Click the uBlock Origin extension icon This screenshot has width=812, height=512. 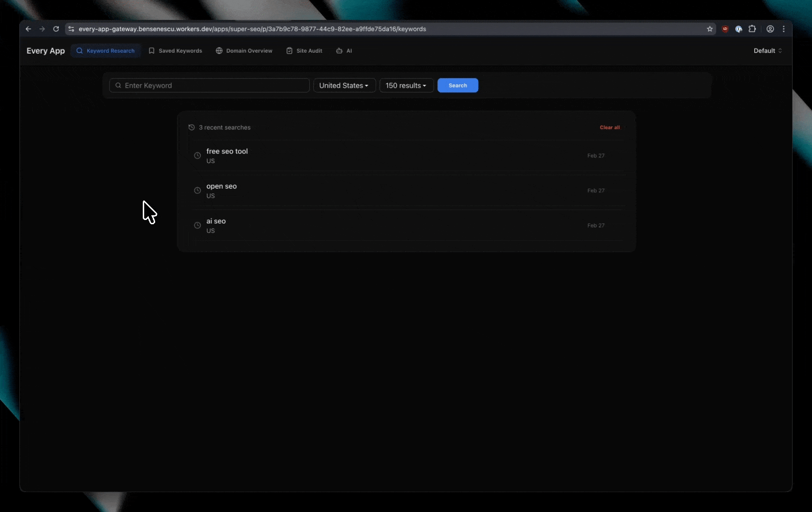click(725, 29)
